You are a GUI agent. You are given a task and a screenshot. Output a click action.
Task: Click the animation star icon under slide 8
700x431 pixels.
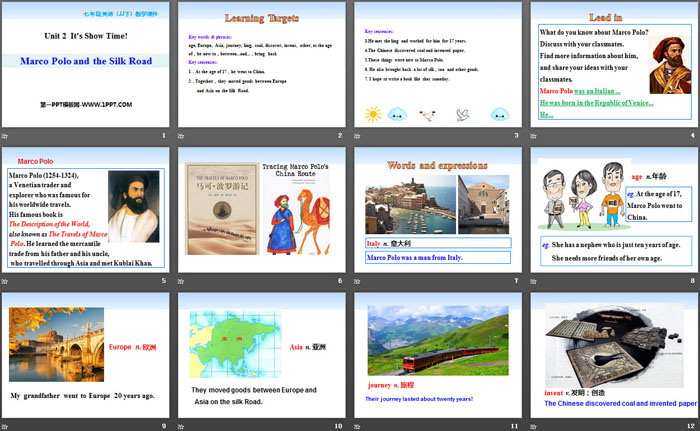pyautogui.click(x=533, y=281)
